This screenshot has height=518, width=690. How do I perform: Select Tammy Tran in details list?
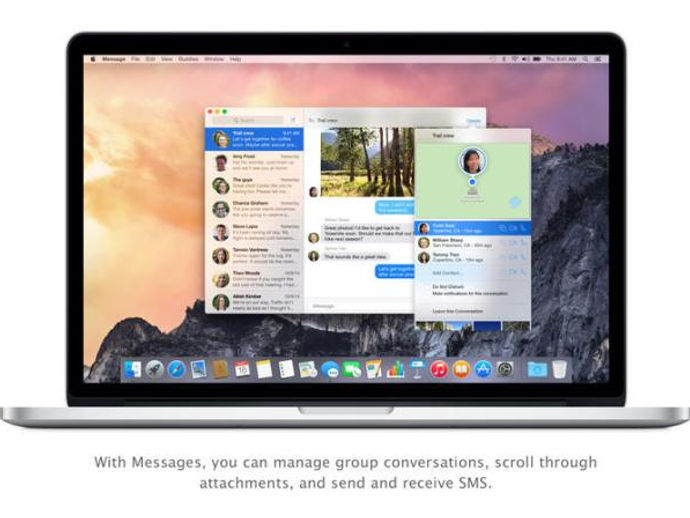coord(472,257)
